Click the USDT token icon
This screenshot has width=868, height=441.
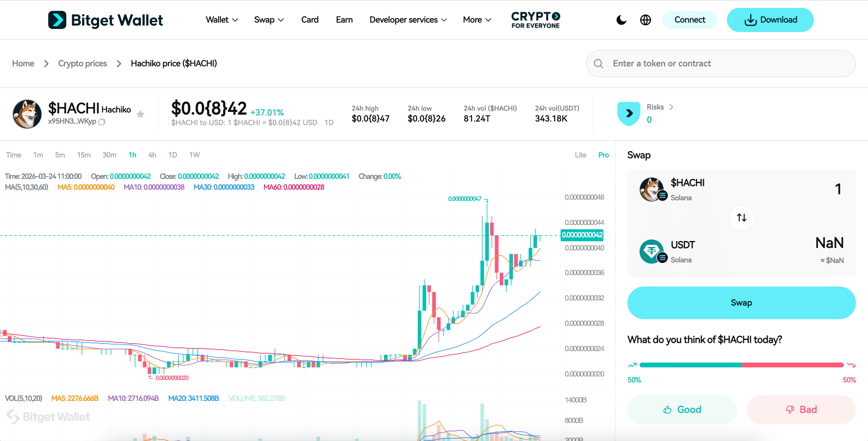652,251
